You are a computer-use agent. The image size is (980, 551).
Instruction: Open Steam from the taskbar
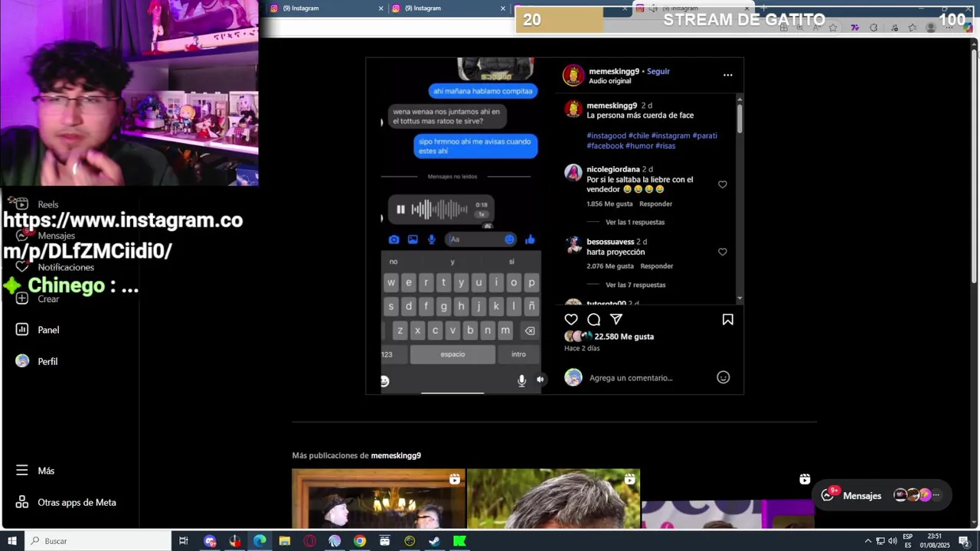click(434, 541)
